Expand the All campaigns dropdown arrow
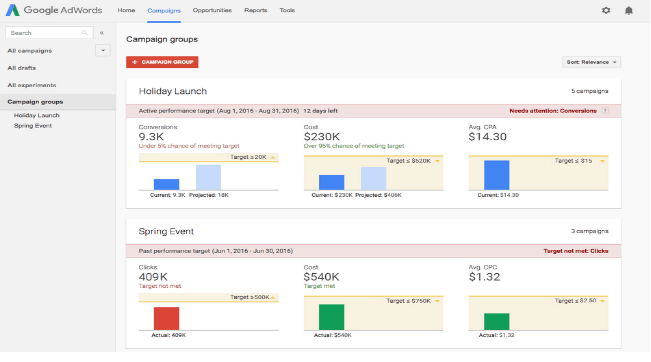Image resolution: width=651 pixels, height=362 pixels. (x=103, y=51)
